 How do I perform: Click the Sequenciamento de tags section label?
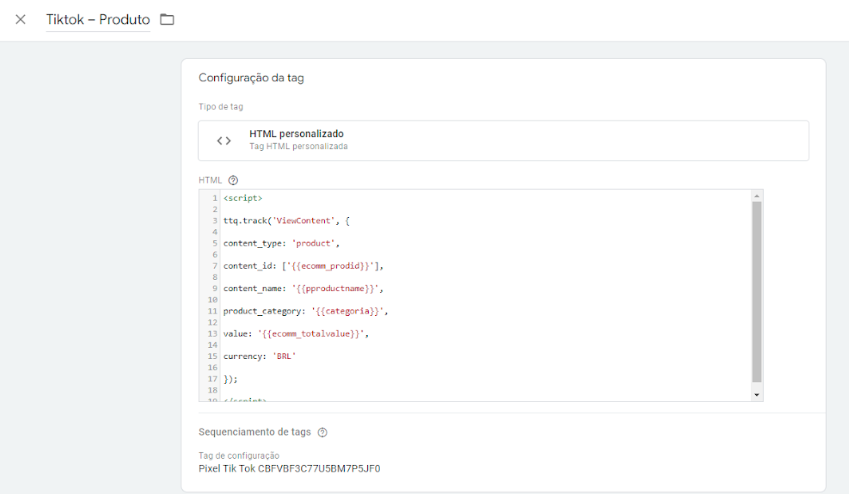(254, 432)
